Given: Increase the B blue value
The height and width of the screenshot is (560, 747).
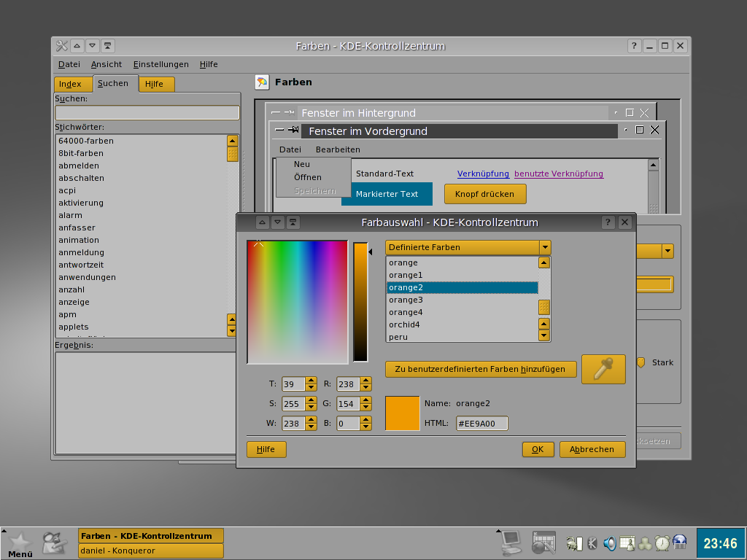Looking at the screenshot, I should point(366,419).
